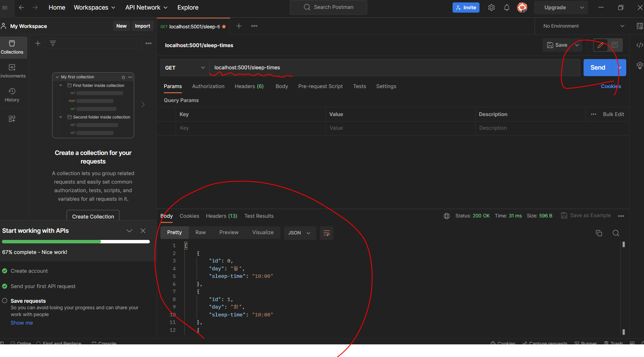Click the onboarding progress bar
Screen dimensions: 644x357
click(x=76, y=242)
